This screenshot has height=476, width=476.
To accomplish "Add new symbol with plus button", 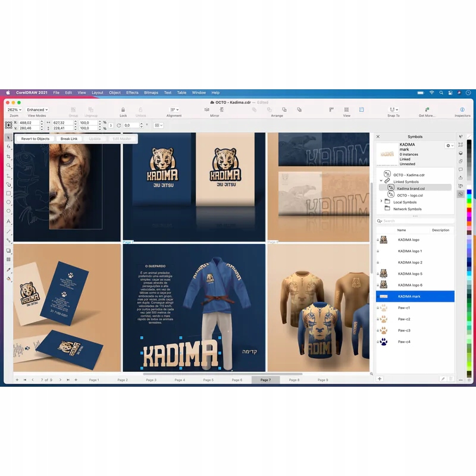I will [x=380, y=379].
